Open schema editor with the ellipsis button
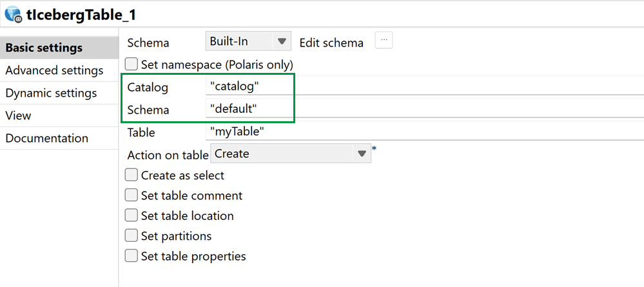Screen dimensions: 644x287 point(384,41)
